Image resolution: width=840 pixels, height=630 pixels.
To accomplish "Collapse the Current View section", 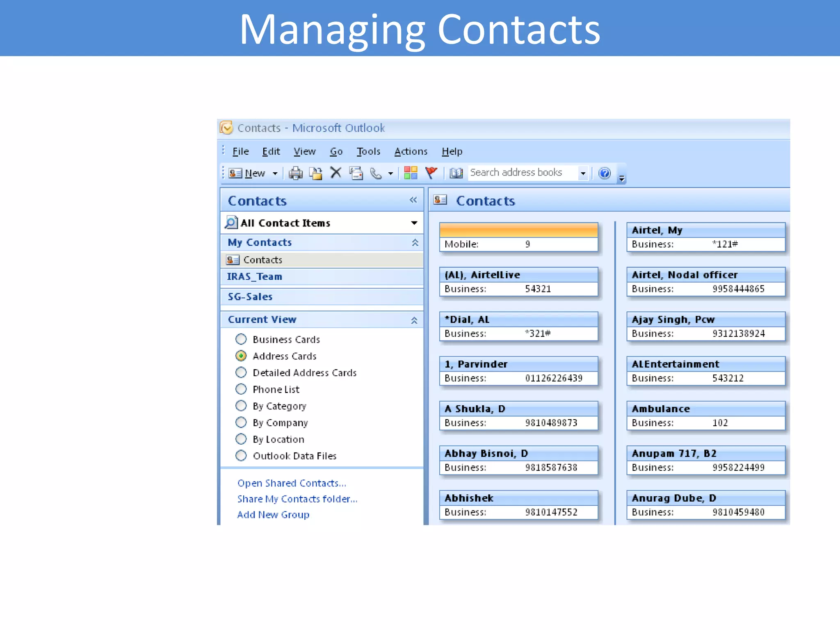I will pyautogui.click(x=414, y=320).
